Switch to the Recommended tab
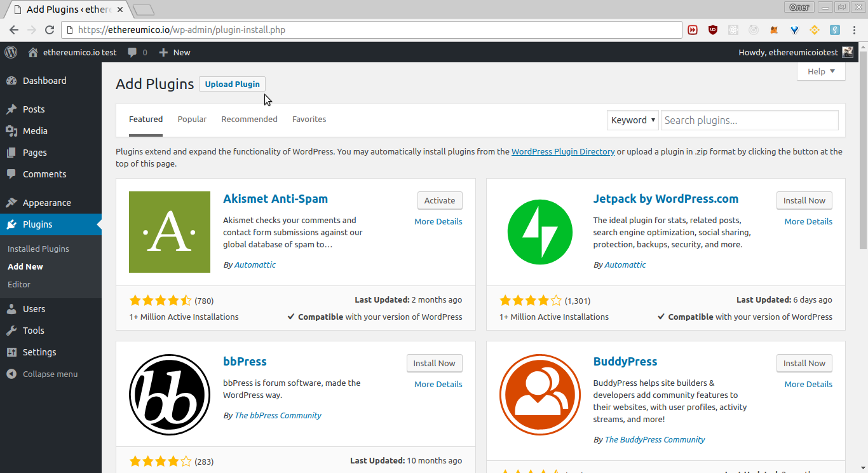868x473 pixels. click(x=249, y=119)
